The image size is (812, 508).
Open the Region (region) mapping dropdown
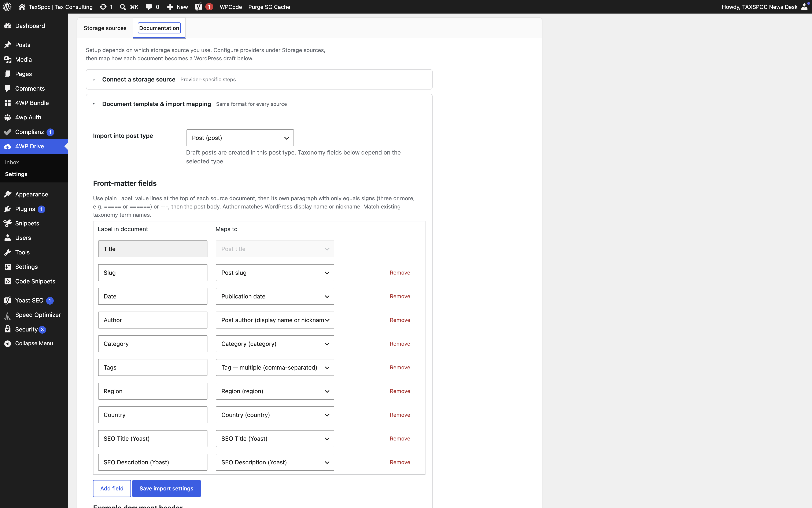click(275, 391)
